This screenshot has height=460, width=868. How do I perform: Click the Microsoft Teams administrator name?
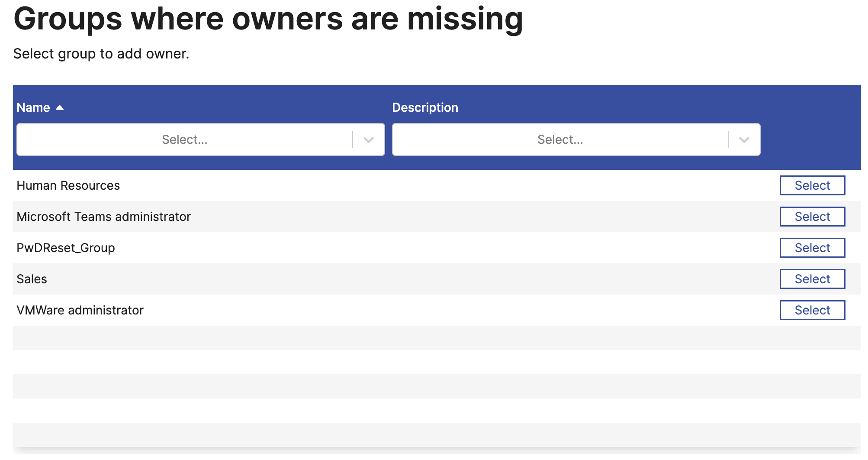pos(103,217)
